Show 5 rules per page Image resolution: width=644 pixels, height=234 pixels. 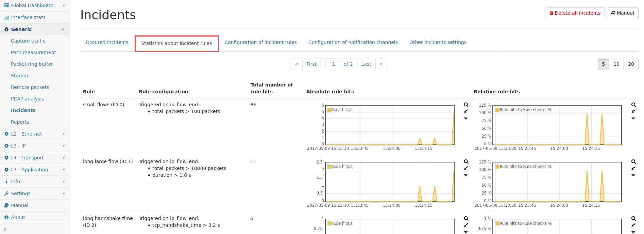(x=604, y=64)
